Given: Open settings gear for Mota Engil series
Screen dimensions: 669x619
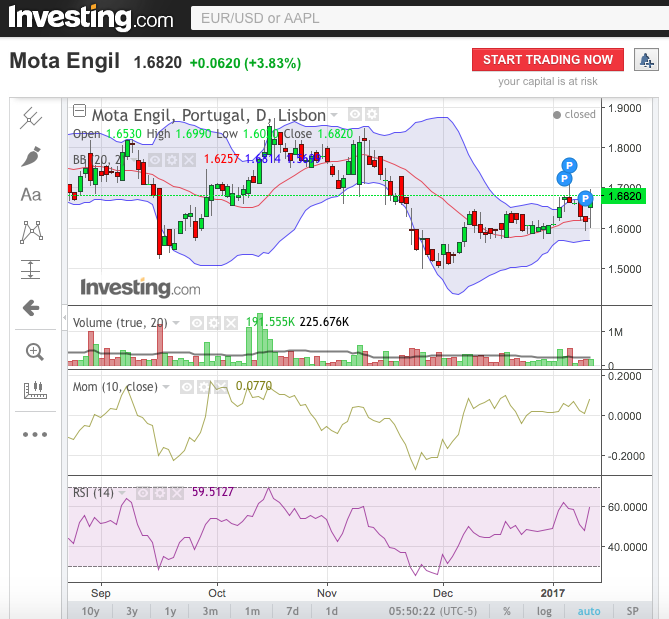Looking at the screenshot, I should 372,114.
